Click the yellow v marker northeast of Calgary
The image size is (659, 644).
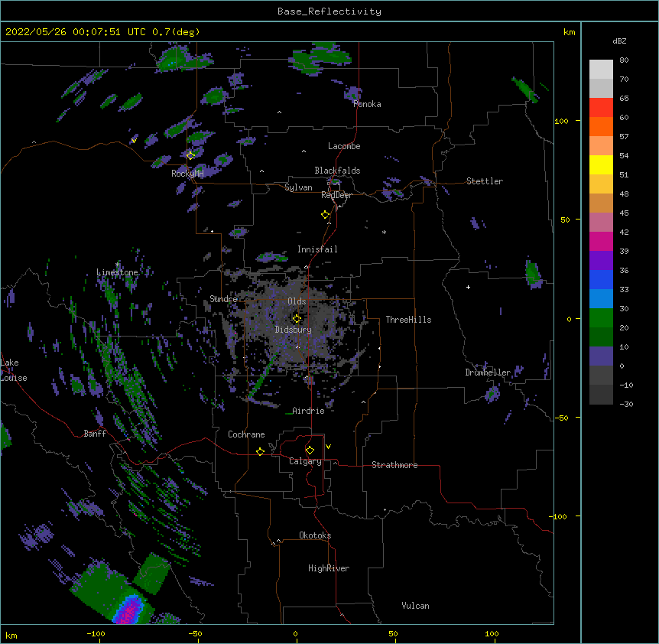pyautogui.click(x=328, y=447)
